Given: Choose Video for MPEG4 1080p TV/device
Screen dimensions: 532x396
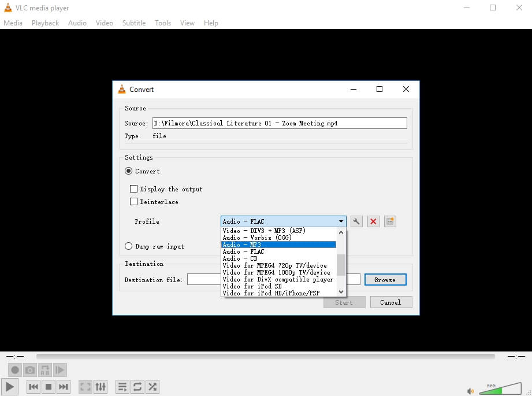Looking at the screenshot, I should click(x=278, y=272).
